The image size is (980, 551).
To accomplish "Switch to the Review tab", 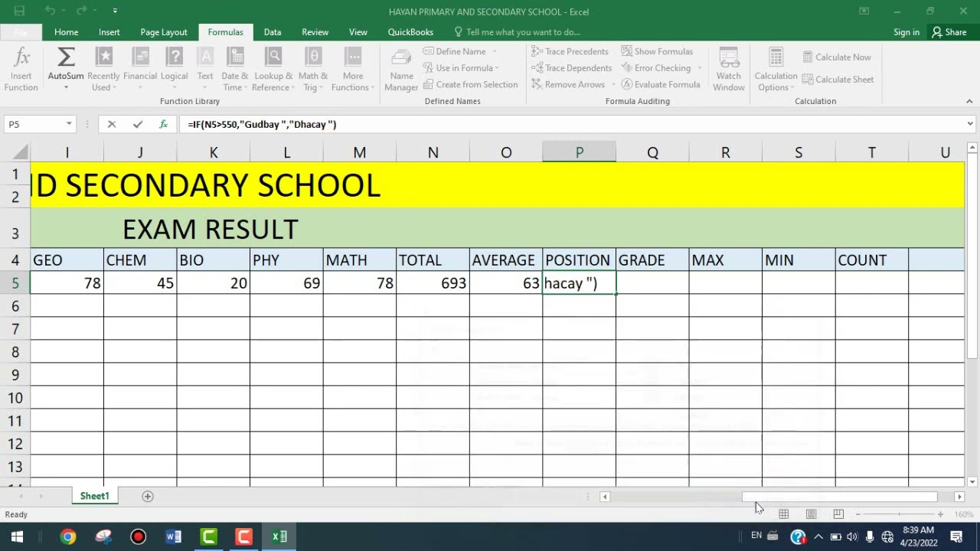I will tap(315, 32).
